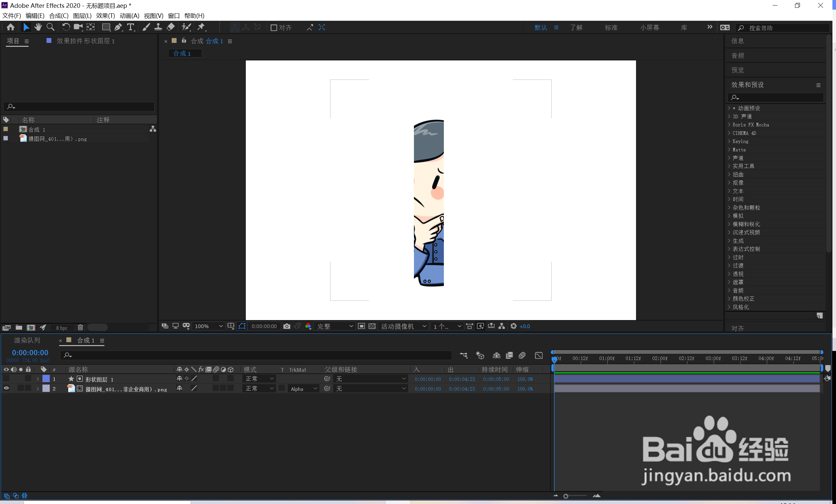This screenshot has width=836, height=504.
Task: Take a snapshot with camera icon
Action: point(287,326)
